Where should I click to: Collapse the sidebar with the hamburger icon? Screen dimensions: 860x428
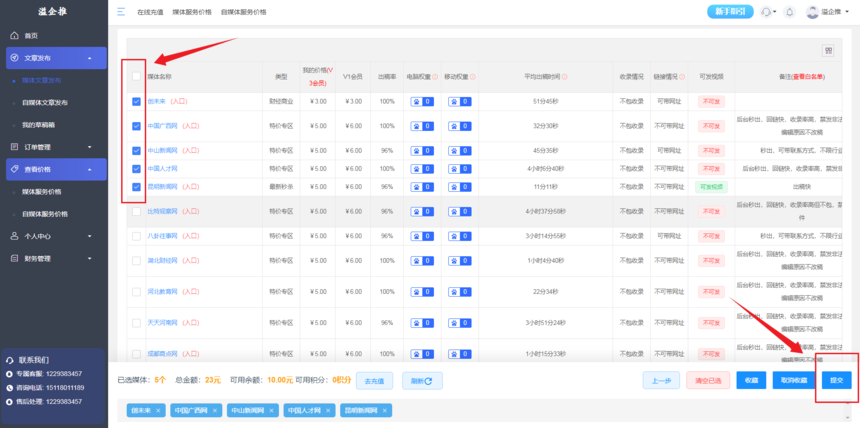point(121,12)
